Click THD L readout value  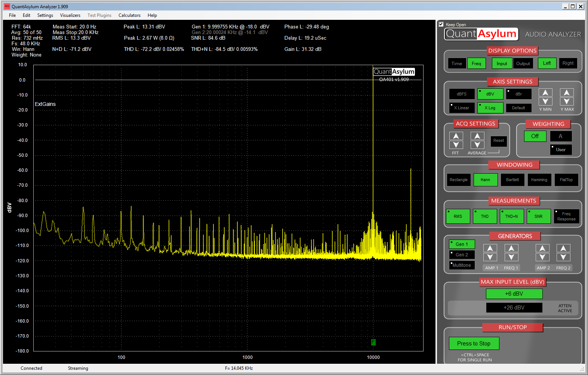pyautogui.click(x=154, y=49)
